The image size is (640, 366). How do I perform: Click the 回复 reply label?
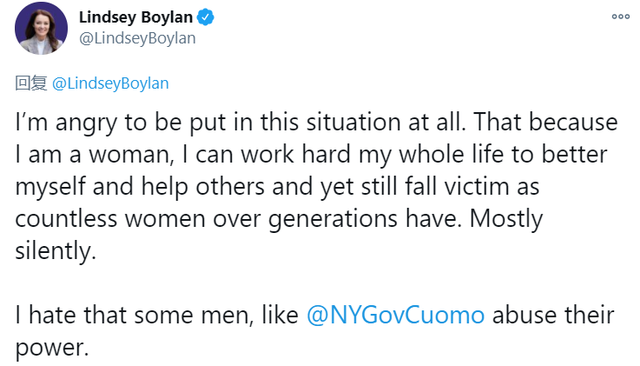point(31,83)
